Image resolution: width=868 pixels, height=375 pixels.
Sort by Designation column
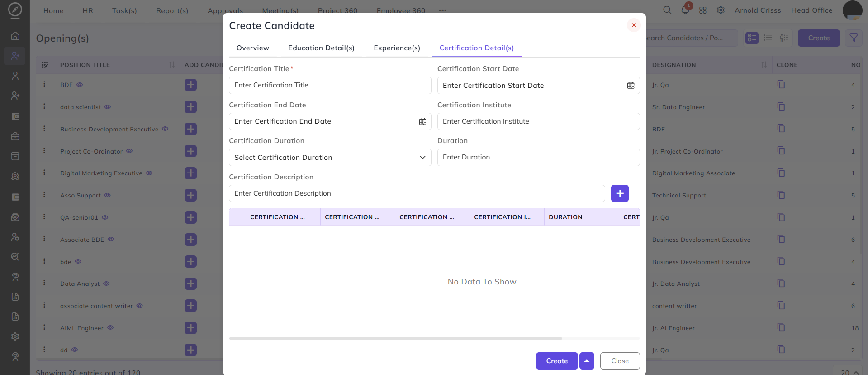click(764, 65)
